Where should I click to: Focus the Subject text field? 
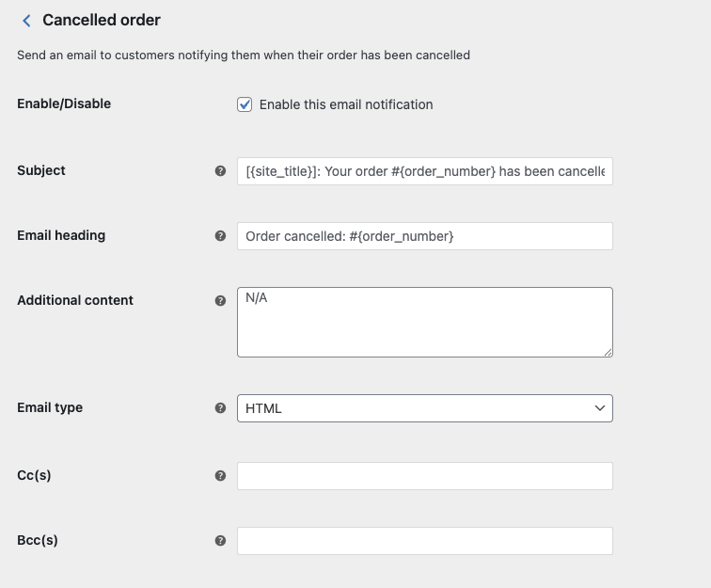pos(424,171)
